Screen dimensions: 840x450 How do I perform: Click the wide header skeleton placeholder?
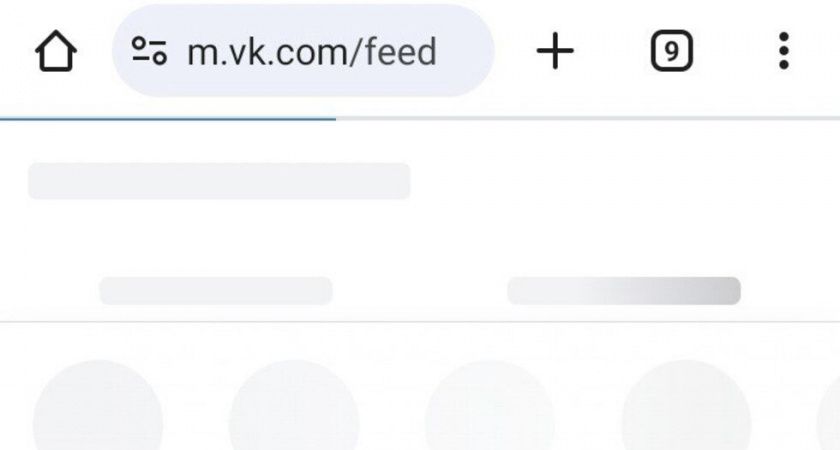pyautogui.click(x=219, y=181)
